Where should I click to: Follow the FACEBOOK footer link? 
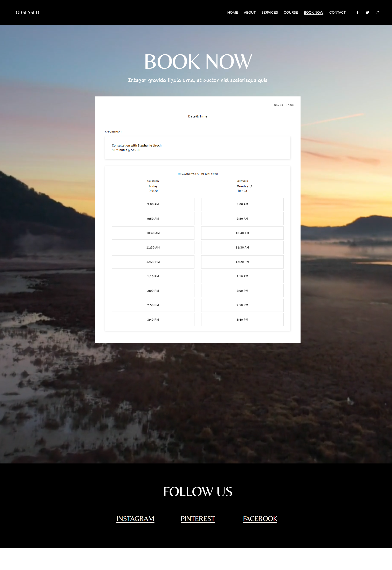pos(260,518)
